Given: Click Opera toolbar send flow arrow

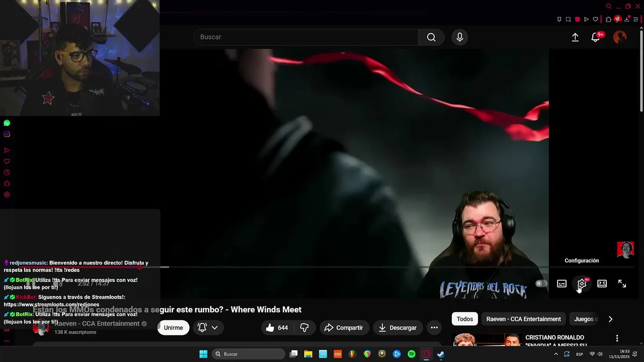Looking at the screenshot, I should coord(586,19).
